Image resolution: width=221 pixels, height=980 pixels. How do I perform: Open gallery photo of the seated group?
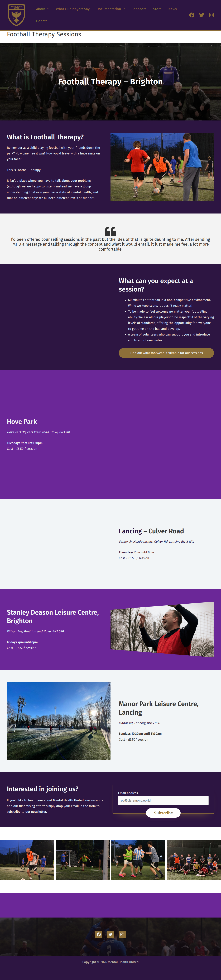(x=194, y=860)
